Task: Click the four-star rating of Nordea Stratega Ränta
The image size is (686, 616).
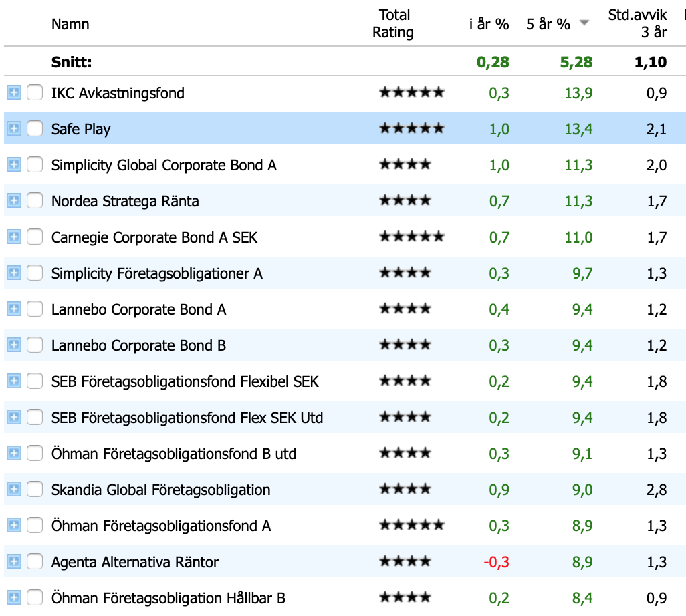Action: [405, 200]
